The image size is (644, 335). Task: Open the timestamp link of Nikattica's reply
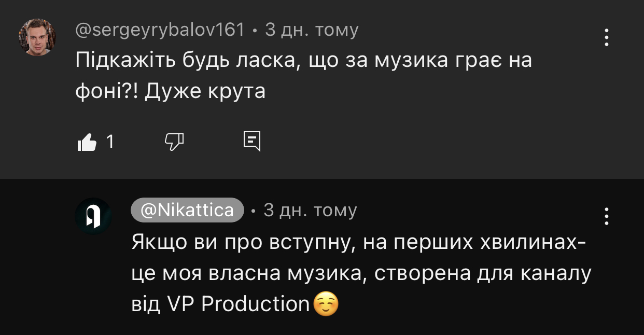pyautogui.click(x=310, y=210)
